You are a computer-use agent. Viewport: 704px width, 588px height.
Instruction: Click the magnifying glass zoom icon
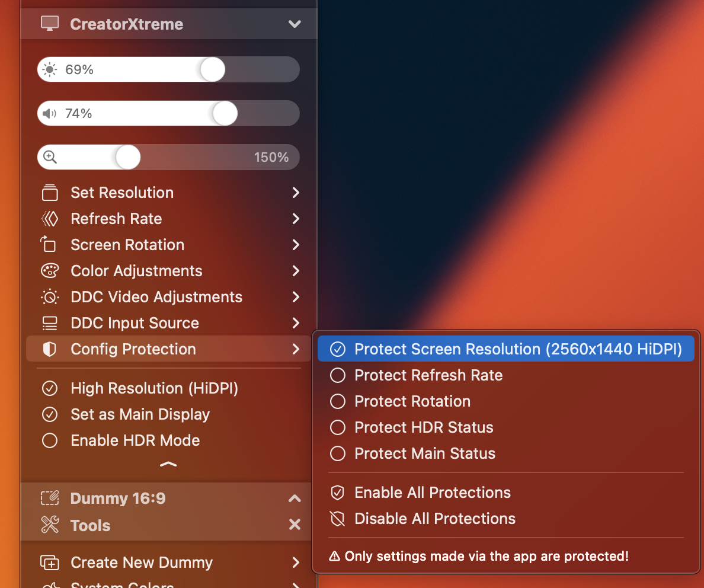(x=50, y=156)
